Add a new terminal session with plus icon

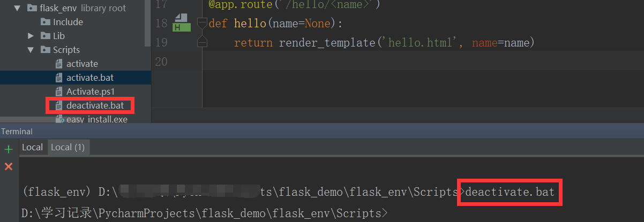coord(8,149)
